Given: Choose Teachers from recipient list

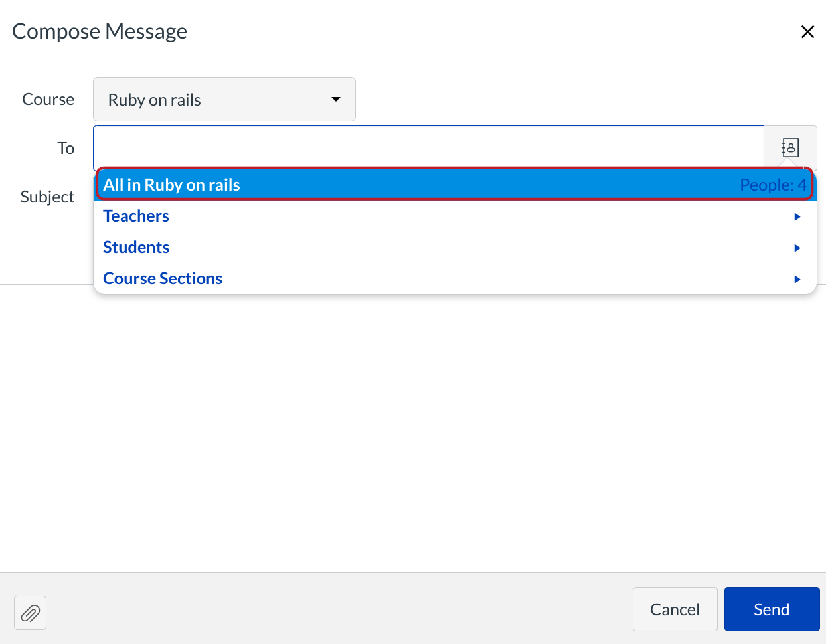Looking at the screenshot, I should pyautogui.click(x=136, y=216).
